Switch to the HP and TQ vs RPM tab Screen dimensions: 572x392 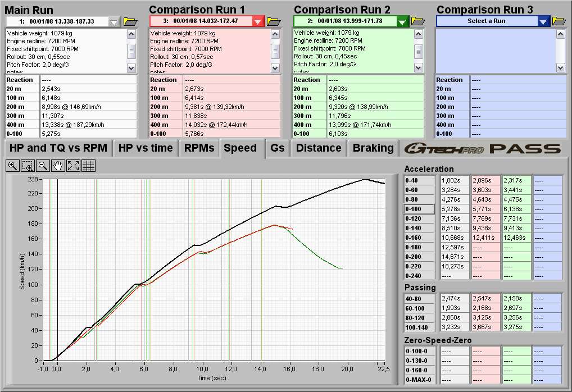pos(58,148)
